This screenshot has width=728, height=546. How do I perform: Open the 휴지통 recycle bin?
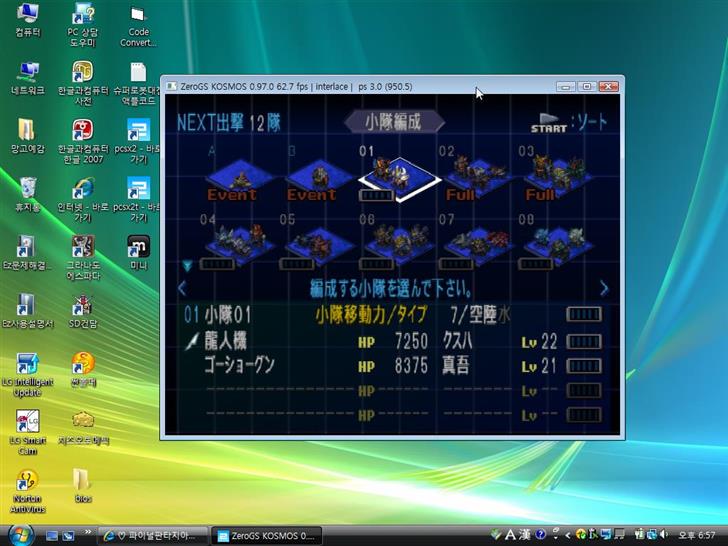(27, 194)
